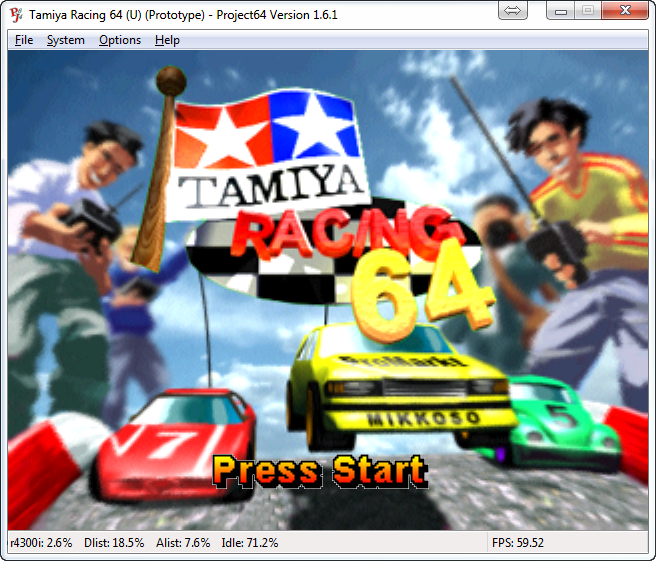Click the Alist: 7.6% status entry
656x561 pixels.
[x=183, y=543]
